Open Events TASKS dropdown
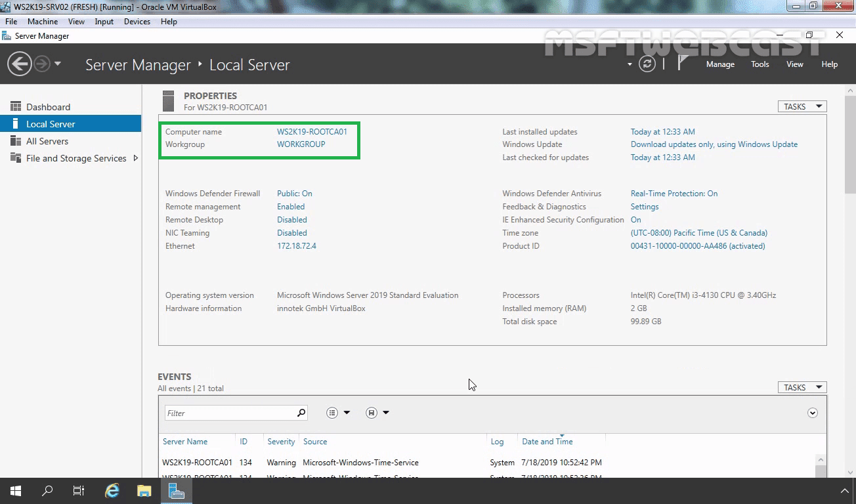856x504 pixels. click(x=802, y=387)
